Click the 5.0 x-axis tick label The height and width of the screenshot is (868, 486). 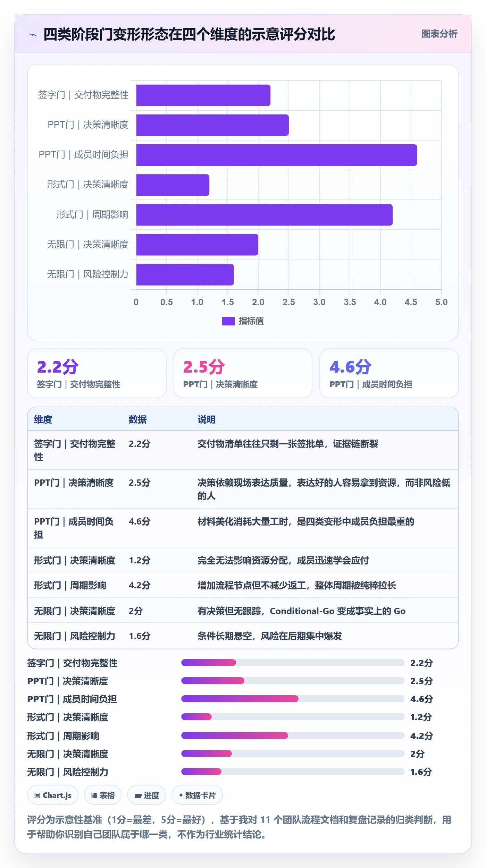pos(441,302)
